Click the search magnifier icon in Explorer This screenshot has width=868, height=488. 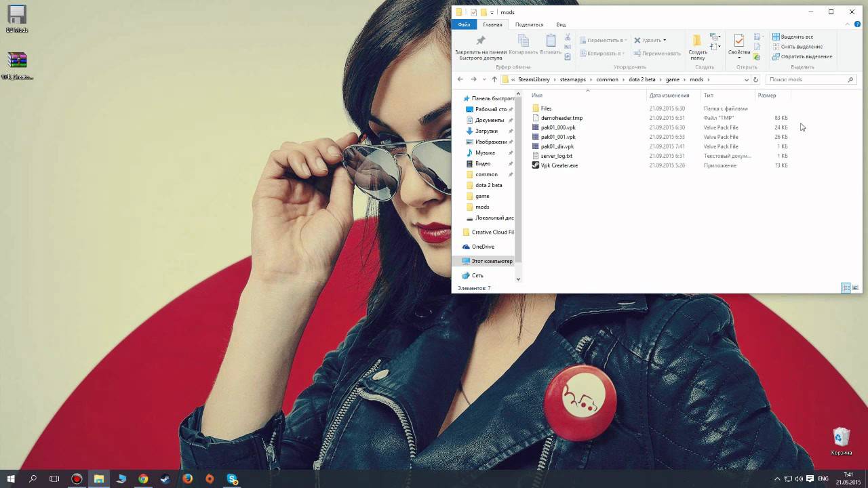point(850,79)
